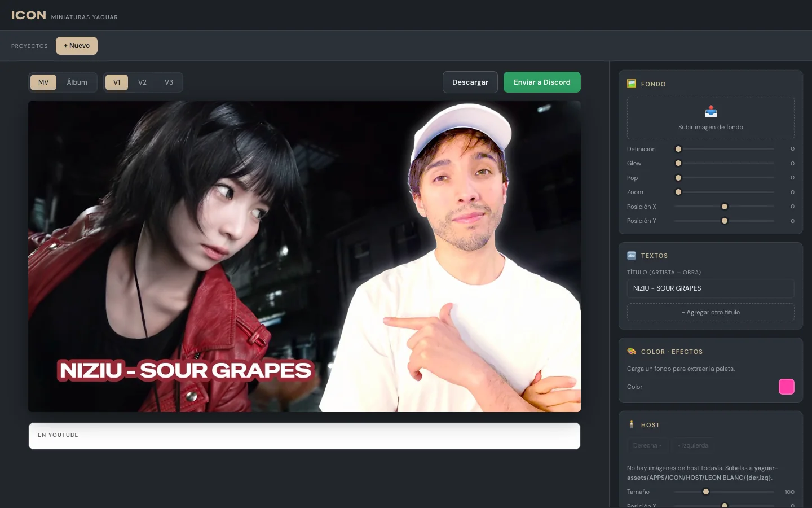Image resolution: width=812 pixels, height=508 pixels.
Task: Click the FONDO section heading
Action: [653, 84]
